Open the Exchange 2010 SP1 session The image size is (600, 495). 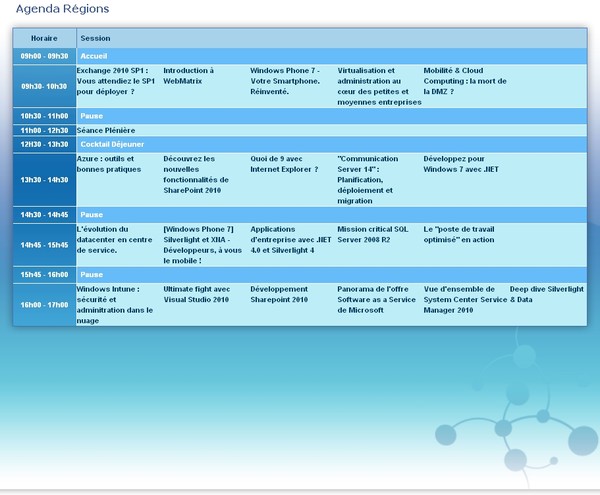[x=116, y=81]
